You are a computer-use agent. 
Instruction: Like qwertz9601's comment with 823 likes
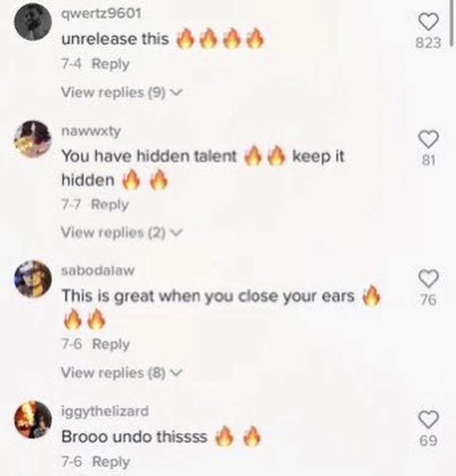tap(428, 22)
